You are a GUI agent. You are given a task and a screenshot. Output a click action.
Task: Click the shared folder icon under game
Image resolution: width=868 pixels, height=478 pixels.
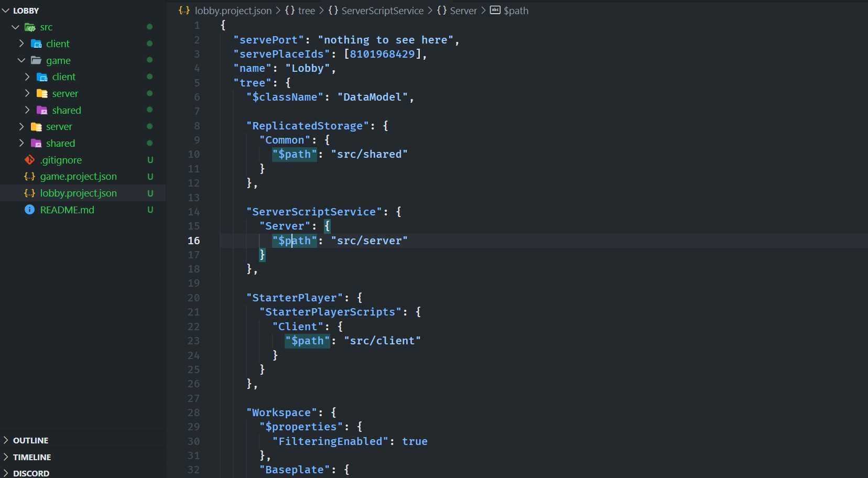42,110
